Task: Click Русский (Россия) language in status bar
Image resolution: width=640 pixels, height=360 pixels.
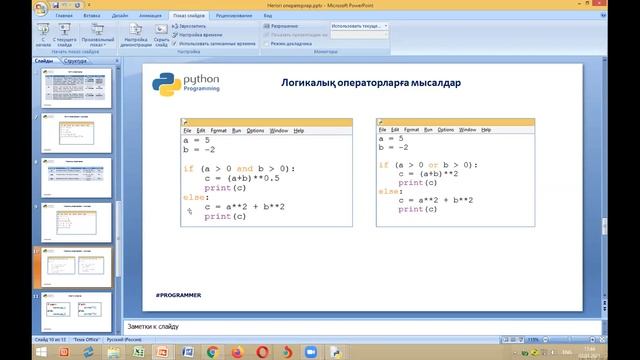Action: pyautogui.click(x=124, y=340)
